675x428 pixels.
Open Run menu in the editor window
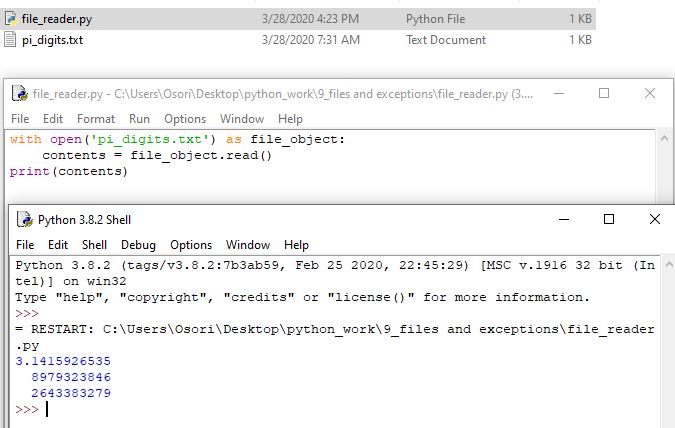(x=139, y=119)
